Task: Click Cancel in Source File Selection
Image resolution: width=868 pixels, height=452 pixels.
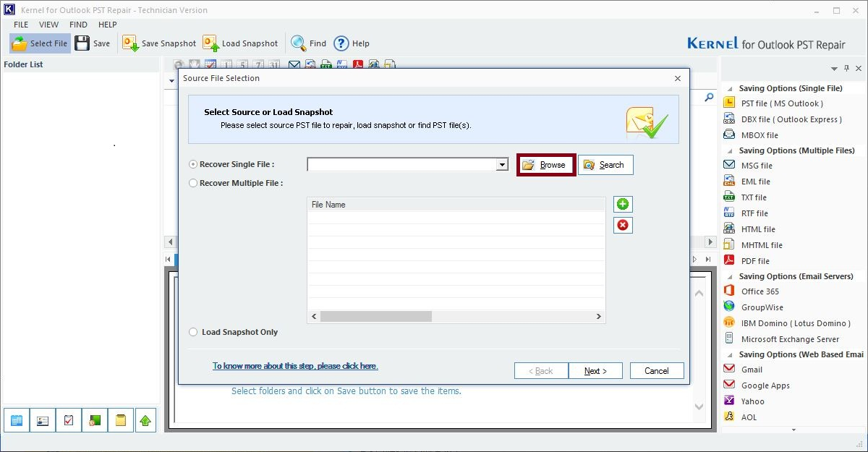Action: (657, 371)
